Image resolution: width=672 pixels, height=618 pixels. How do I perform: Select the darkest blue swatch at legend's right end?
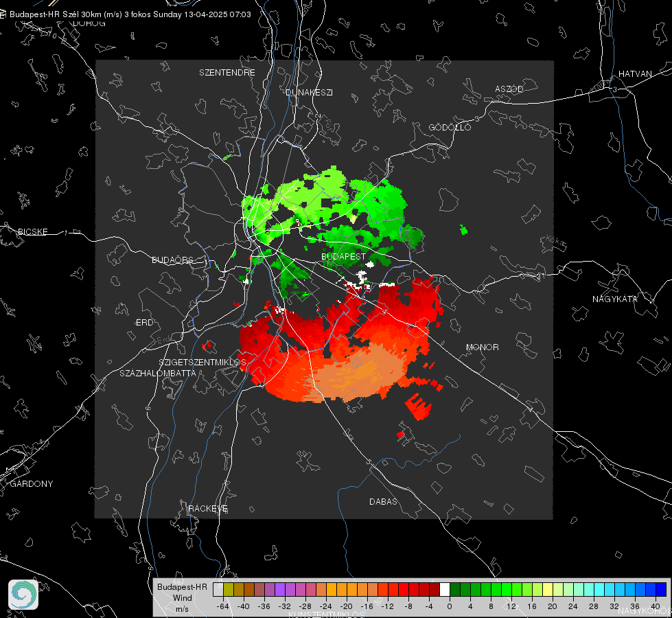(661, 590)
